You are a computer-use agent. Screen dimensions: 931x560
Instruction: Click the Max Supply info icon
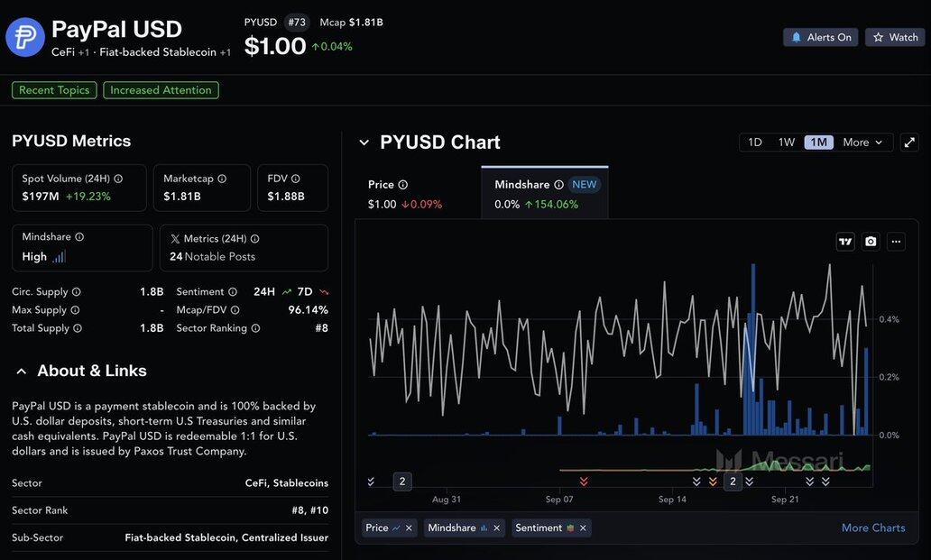click(x=76, y=309)
